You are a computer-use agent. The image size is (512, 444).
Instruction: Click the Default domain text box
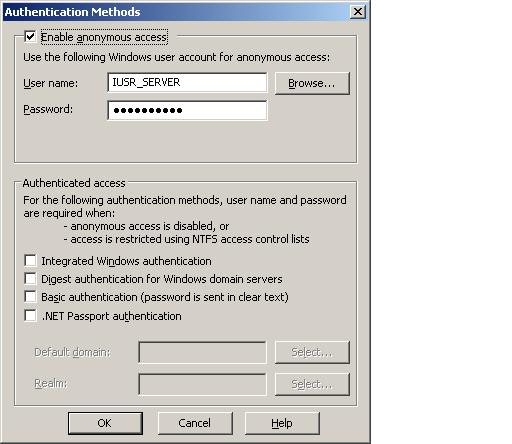(x=202, y=352)
